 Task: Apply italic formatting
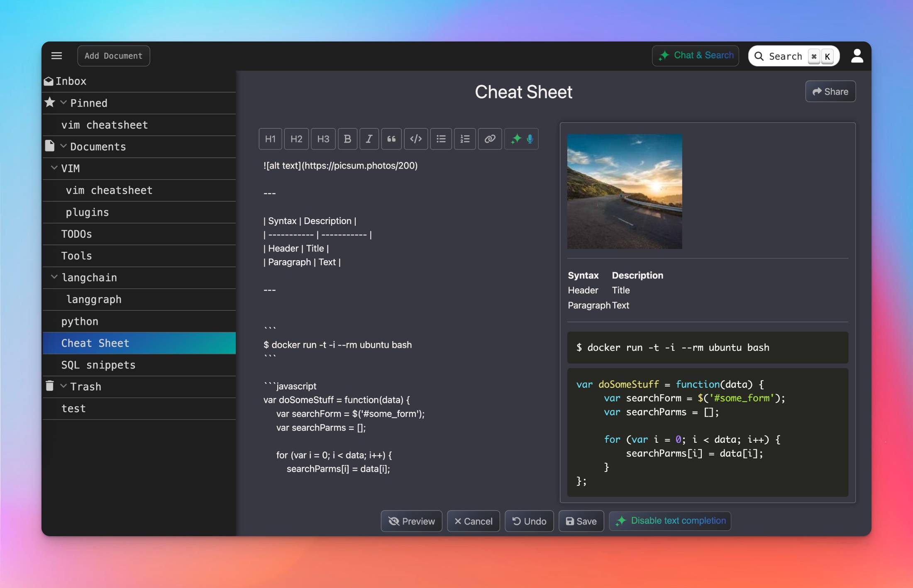point(369,139)
